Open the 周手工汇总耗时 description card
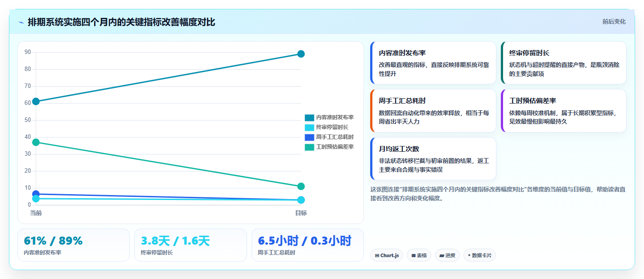 click(433, 111)
